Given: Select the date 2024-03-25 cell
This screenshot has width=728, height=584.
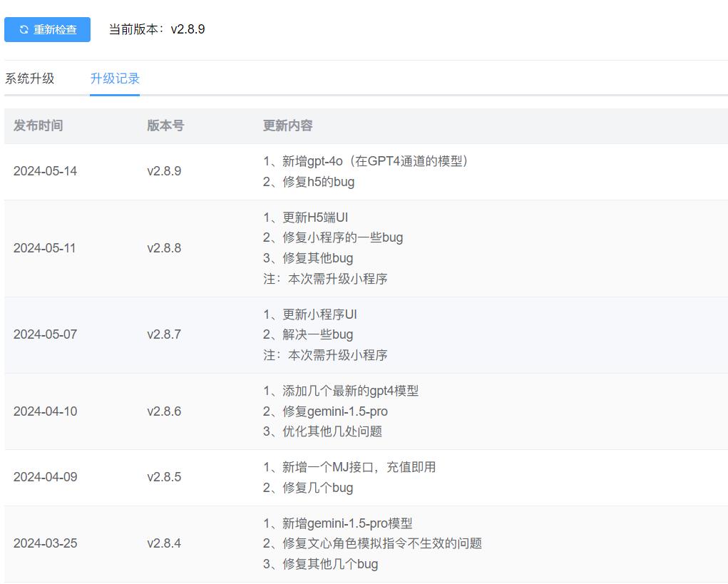Looking at the screenshot, I should tap(45, 543).
